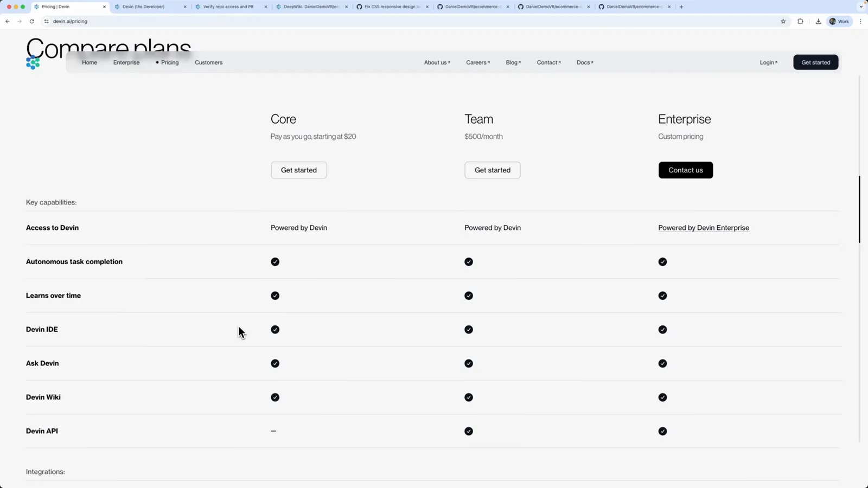
Task: Click Powered by Devin Enterprise link
Action: click(704, 228)
